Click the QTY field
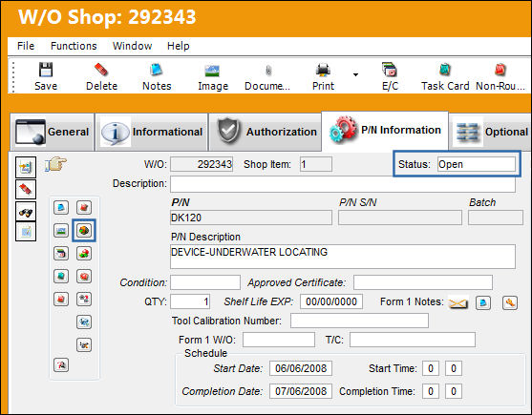 point(190,301)
